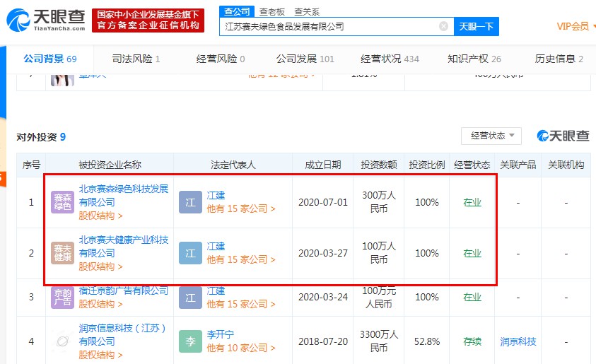This screenshot has height=364, width=596.
Task: View 股权结构 for 北京赛森绿色科技
Action: point(100,216)
